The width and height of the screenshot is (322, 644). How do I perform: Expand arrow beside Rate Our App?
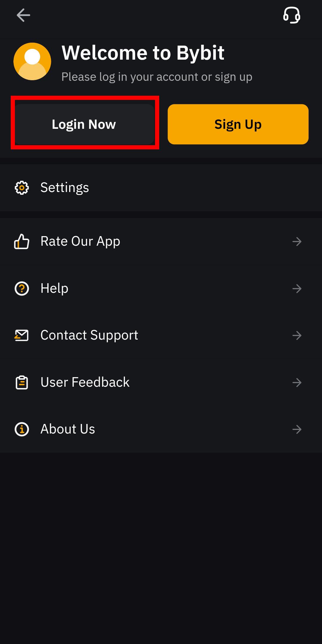297,241
